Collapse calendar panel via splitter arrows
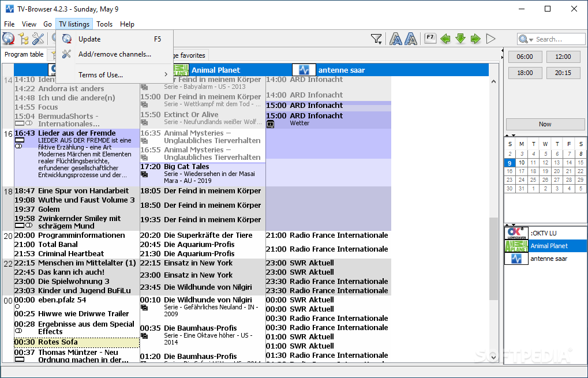Image resolution: width=588 pixels, height=378 pixels. [510, 136]
